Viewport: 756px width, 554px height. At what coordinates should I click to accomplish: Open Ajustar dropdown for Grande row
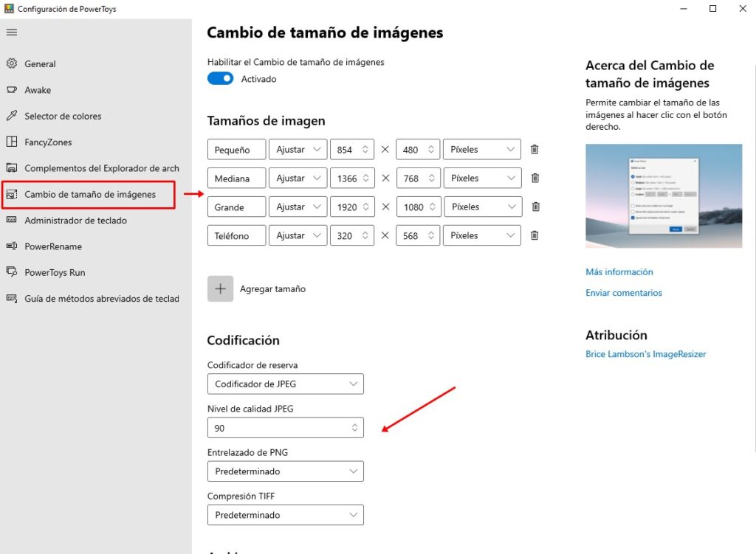[298, 207]
